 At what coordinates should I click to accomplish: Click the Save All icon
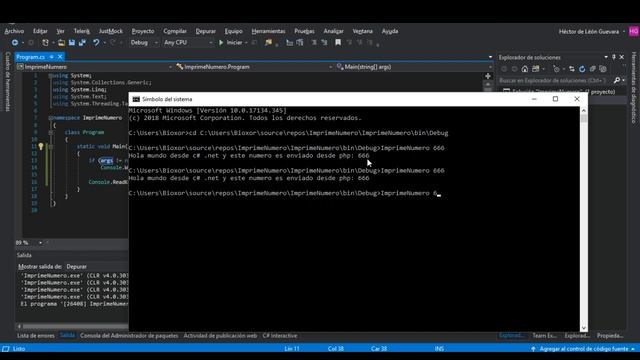tap(82, 42)
